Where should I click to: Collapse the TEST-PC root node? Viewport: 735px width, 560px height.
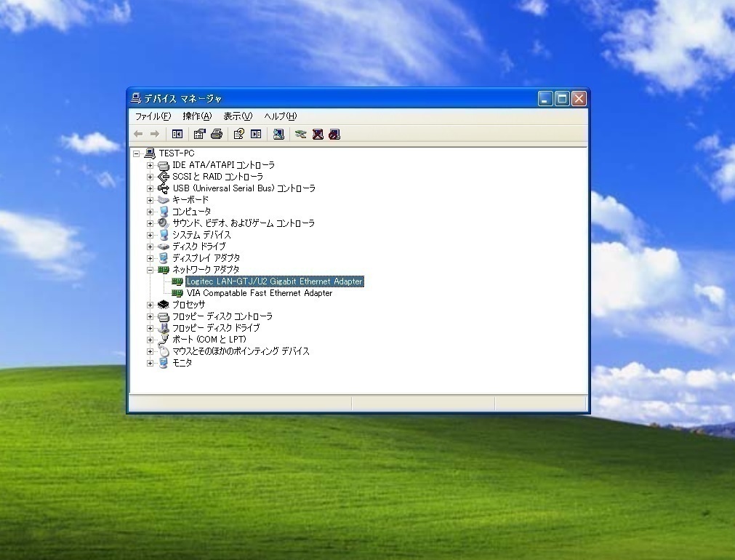tap(137, 153)
